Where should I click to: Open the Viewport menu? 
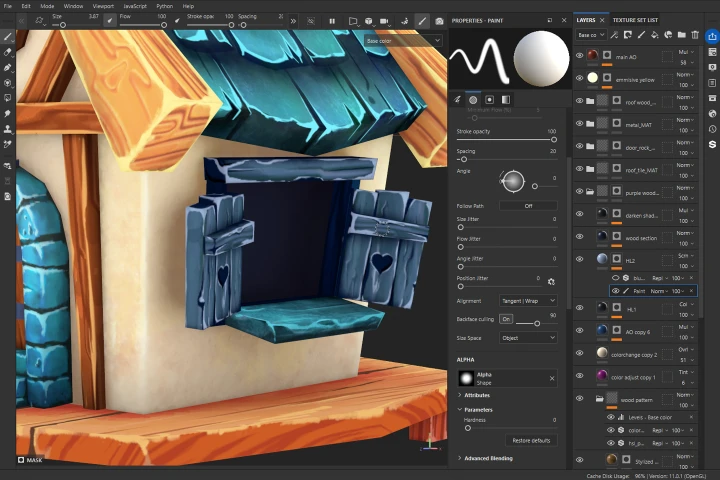pos(103,6)
